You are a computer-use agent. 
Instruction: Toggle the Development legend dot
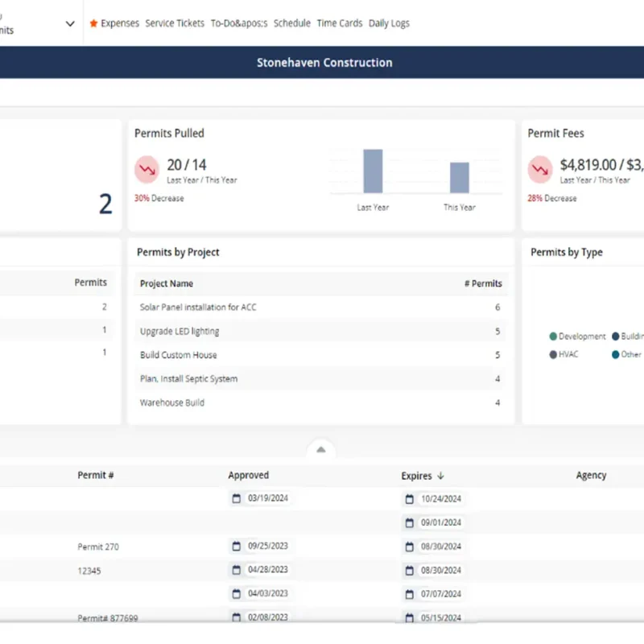[553, 336]
